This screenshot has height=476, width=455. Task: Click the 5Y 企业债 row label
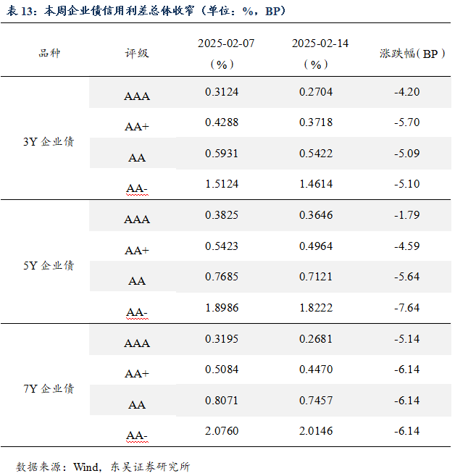[49, 266]
